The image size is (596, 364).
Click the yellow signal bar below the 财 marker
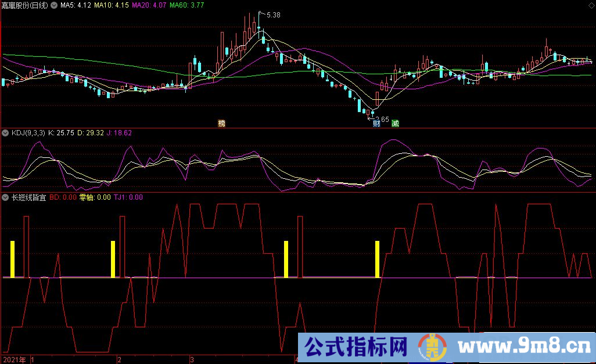pyautogui.click(x=378, y=259)
